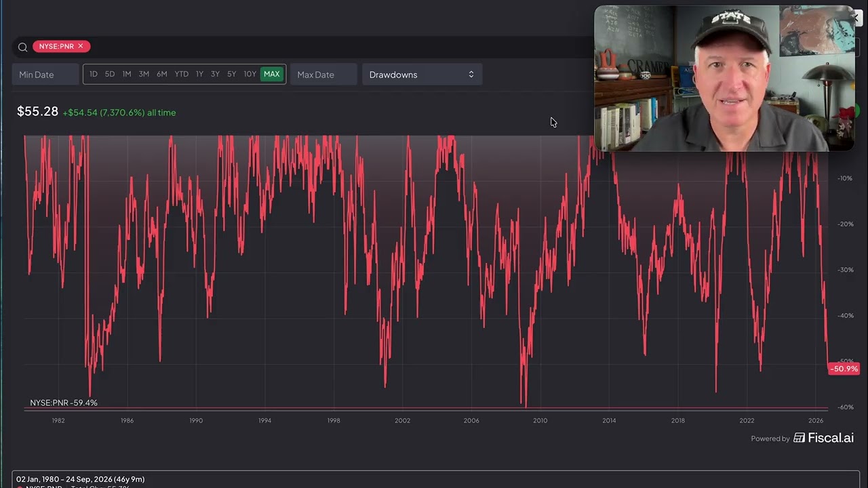Viewport: 868px width, 488px height.
Task: Open the Fiscal.ai logo link
Action: [823, 438]
